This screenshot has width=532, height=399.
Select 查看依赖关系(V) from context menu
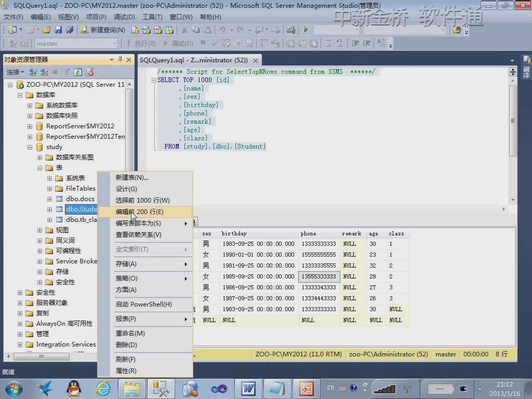pos(145,235)
